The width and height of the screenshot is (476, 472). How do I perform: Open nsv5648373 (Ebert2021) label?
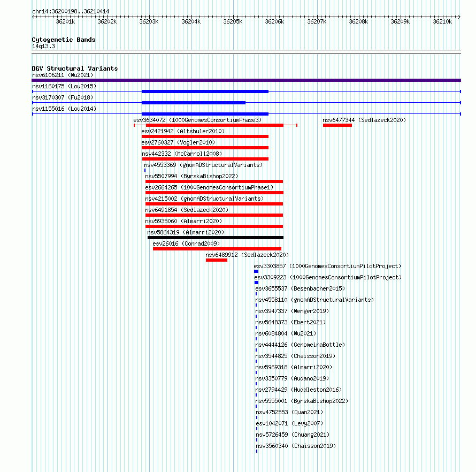290,322
